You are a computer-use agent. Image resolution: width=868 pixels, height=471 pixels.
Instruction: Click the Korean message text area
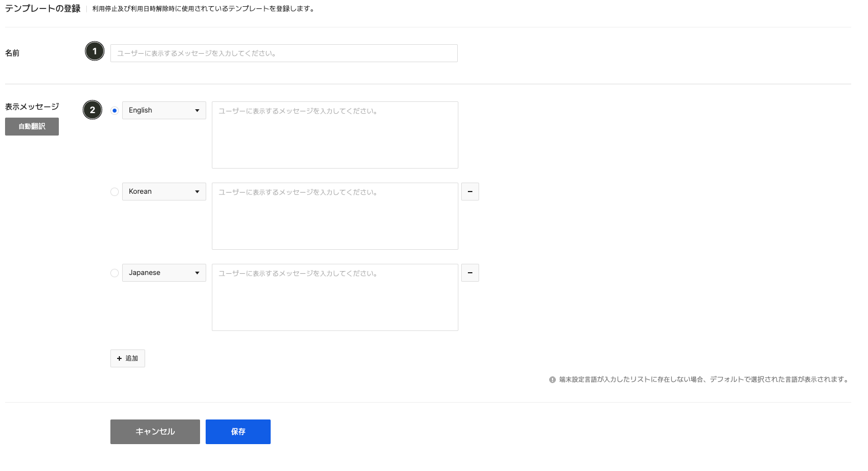[x=335, y=216]
